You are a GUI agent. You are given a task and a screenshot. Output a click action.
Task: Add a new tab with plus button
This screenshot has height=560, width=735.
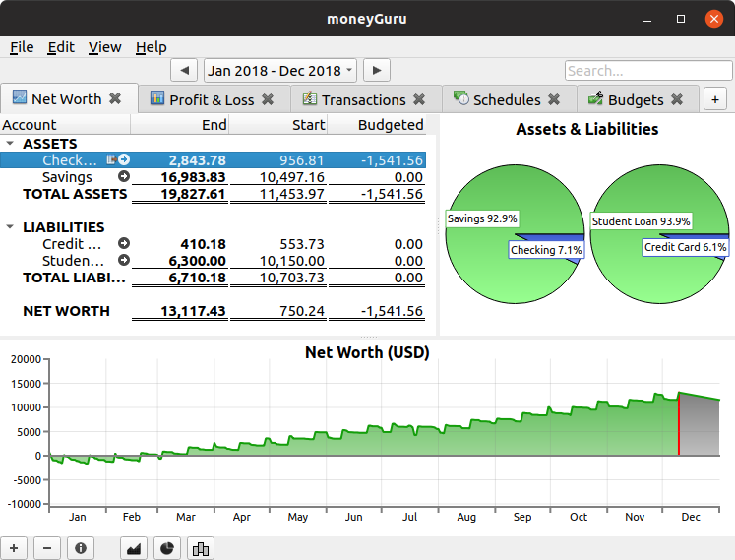pyautogui.click(x=715, y=100)
